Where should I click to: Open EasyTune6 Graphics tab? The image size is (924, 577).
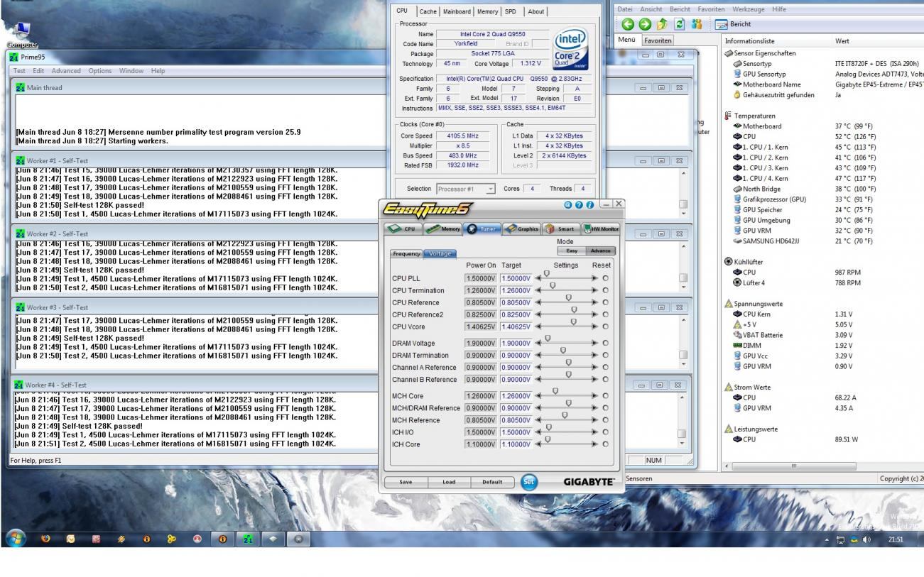(x=522, y=229)
